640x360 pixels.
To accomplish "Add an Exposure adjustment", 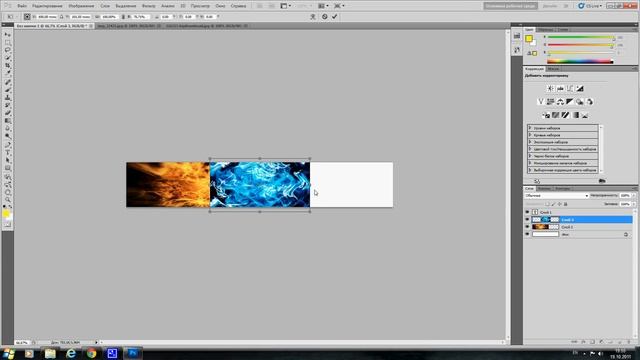I will pyautogui.click(x=580, y=88).
